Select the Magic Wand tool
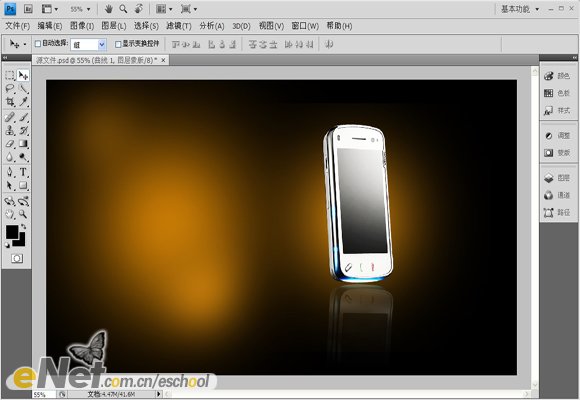The width and height of the screenshot is (580, 400). point(24,88)
